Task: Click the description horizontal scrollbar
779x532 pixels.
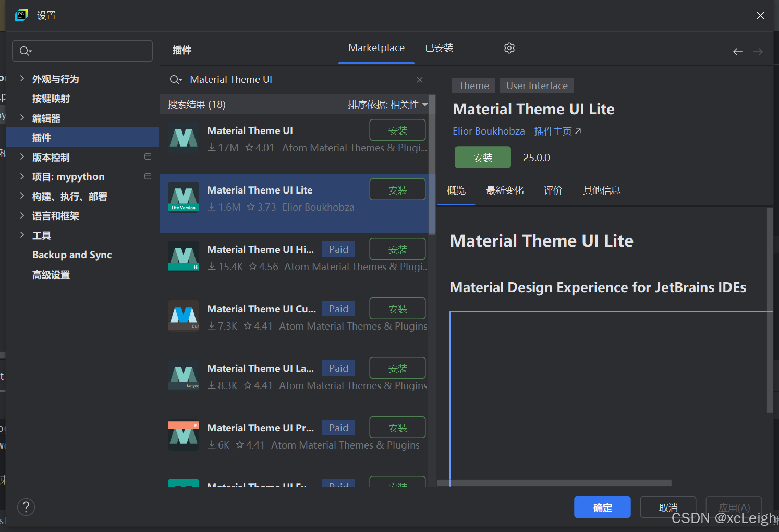Action: click(554, 483)
